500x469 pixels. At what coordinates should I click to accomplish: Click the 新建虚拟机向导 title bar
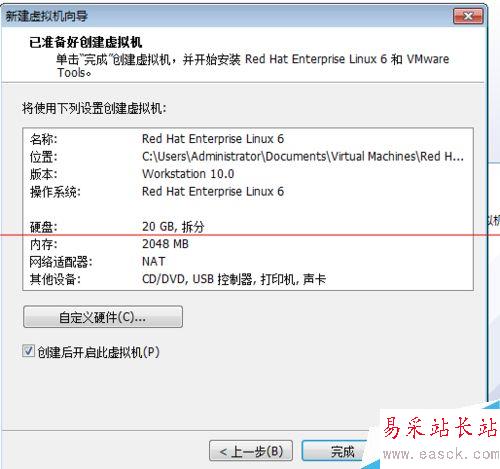(x=227, y=16)
